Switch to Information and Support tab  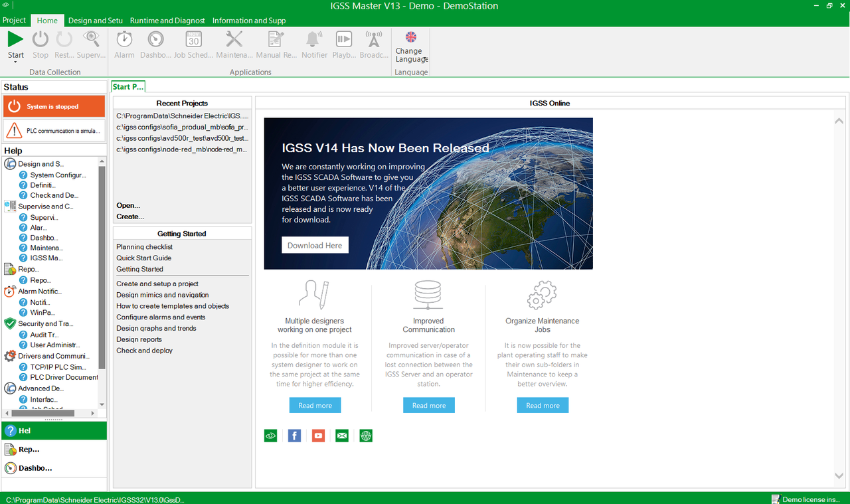pos(249,21)
